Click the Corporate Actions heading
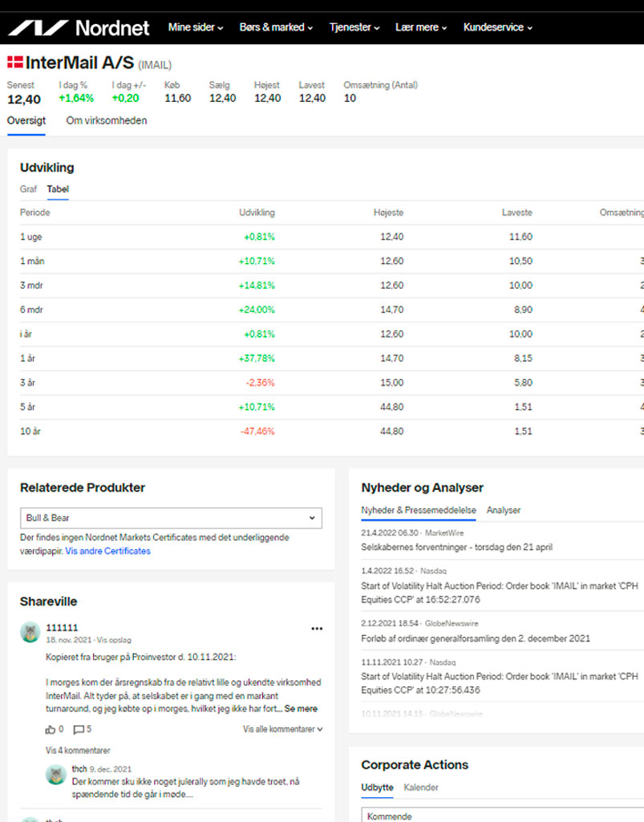 click(x=415, y=765)
